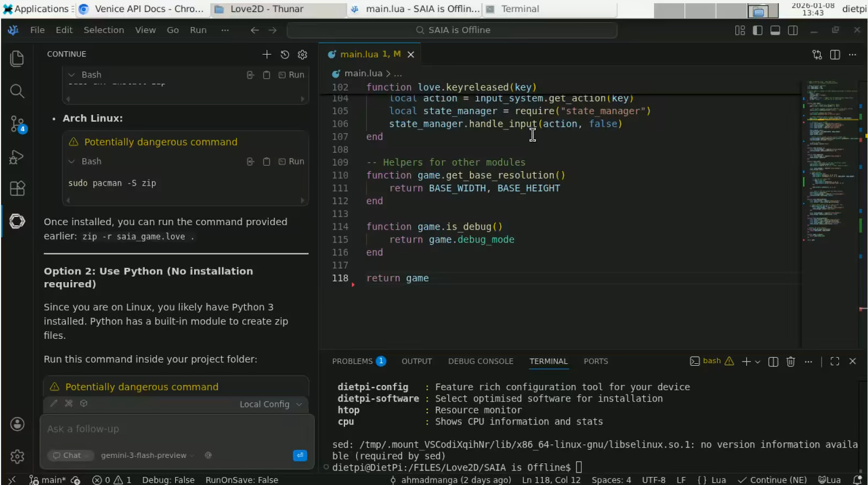This screenshot has height=485, width=868.
Task: Collapse the Bash block for pacman command
Action: click(x=72, y=161)
